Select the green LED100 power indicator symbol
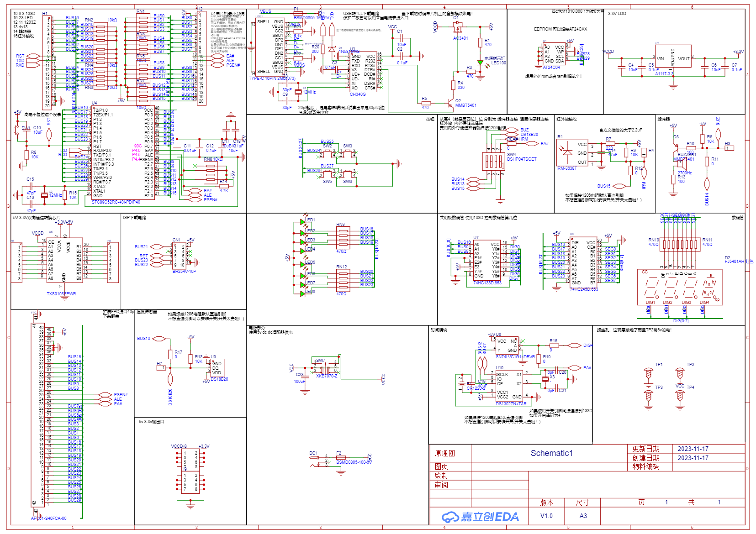This screenshot has width=756, height=534. 480,63
